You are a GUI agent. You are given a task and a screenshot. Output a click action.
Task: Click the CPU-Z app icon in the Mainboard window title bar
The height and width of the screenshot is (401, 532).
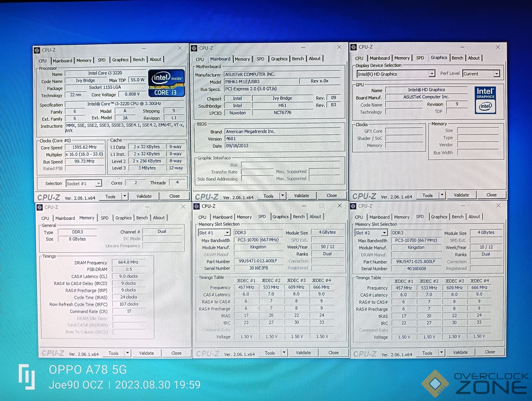(x=194, y=48)
